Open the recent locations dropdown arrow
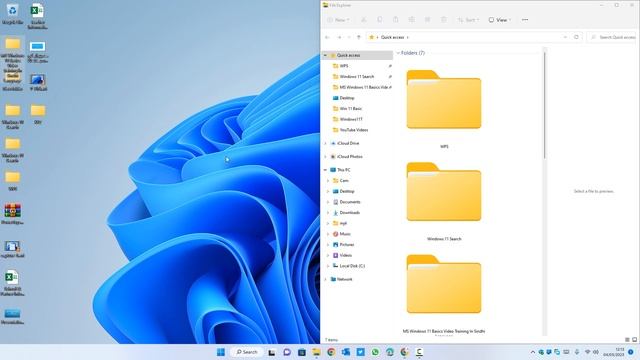 349,37
